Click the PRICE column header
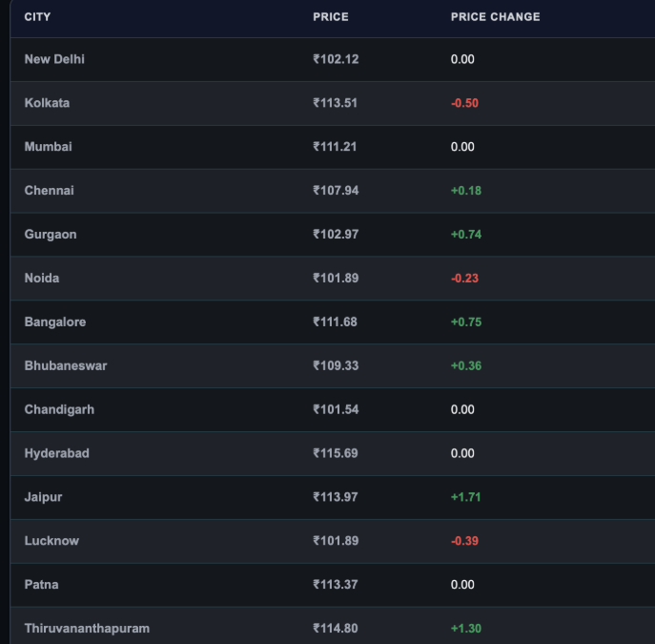Viewport: 655px width, 644px height. pos(331,17)
